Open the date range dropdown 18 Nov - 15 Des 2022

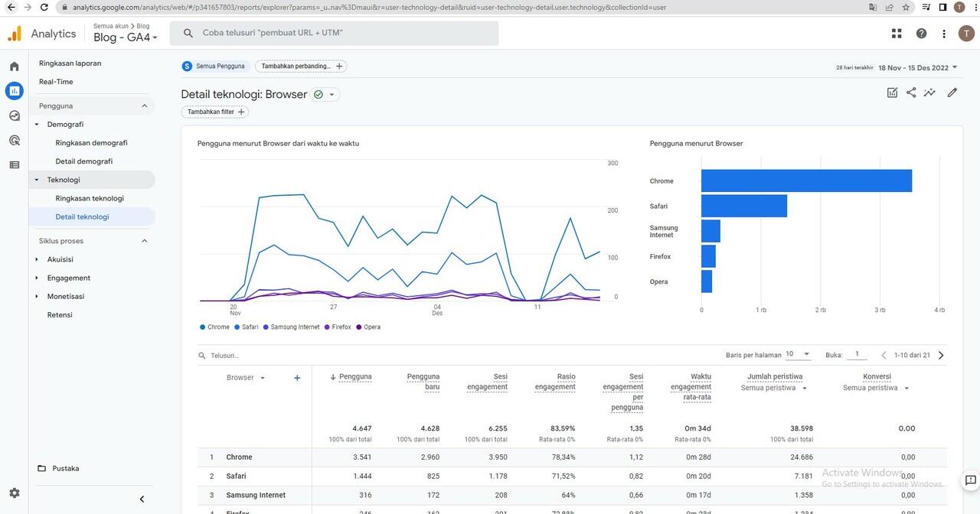point(918,67)
